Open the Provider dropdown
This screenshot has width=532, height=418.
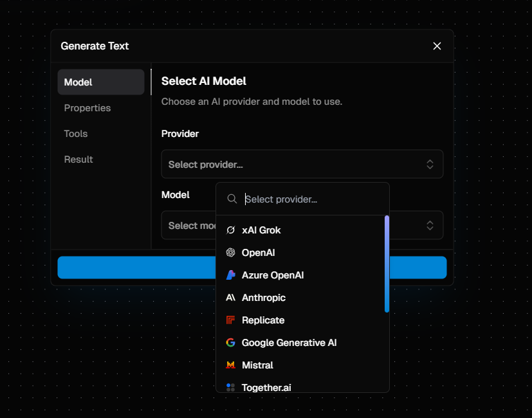pyautogui.click(x=302, y=165)
